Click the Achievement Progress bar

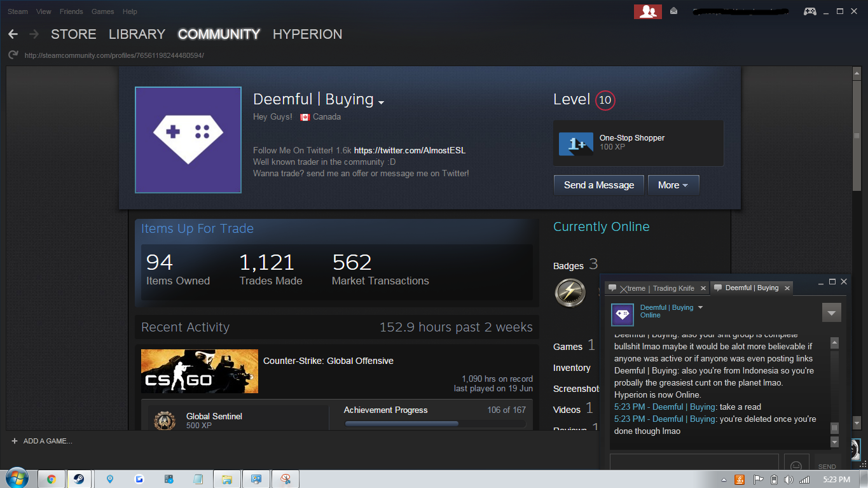click(434, 424)
